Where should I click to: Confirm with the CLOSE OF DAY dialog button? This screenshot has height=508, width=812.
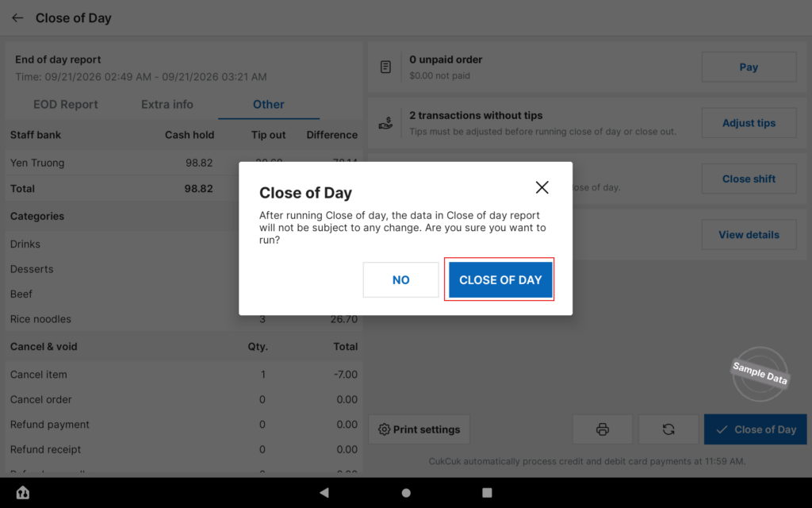tap(500, 280)
